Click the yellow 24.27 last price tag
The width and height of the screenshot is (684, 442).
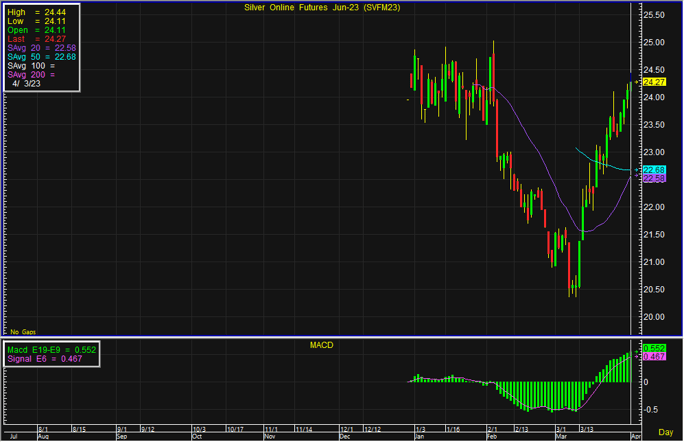tap(654, 81)
